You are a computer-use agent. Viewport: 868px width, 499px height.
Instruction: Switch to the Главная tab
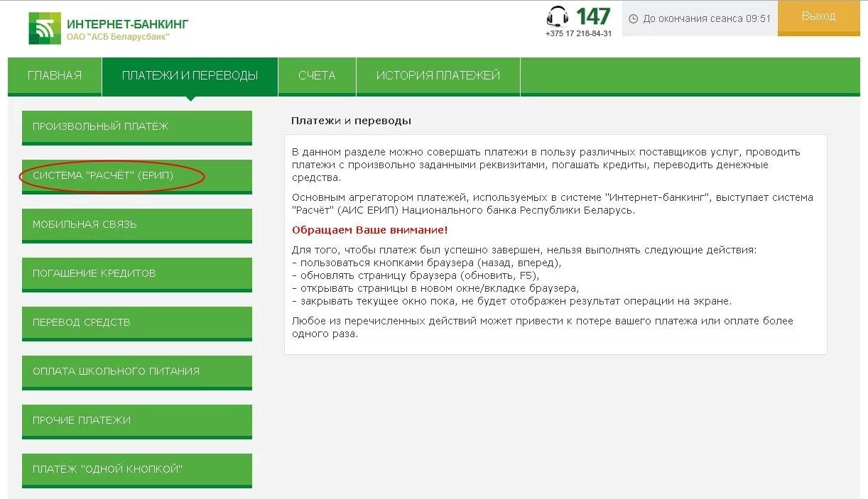tap(55, 75)
